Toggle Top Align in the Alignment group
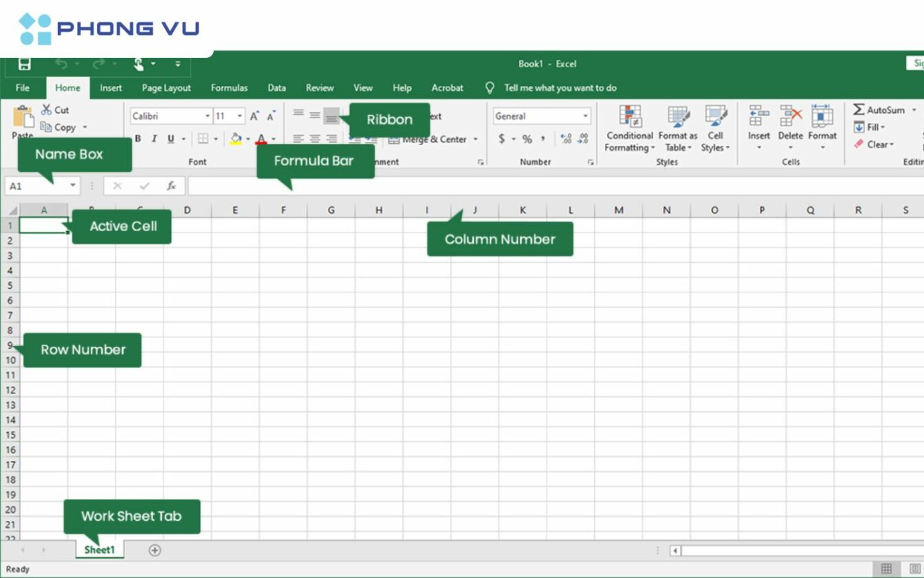924x578 pixels. point(298,114)
